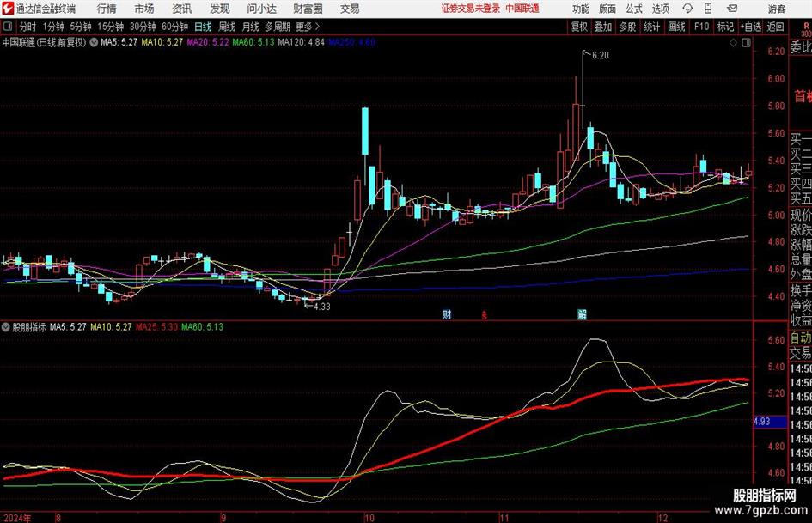Click the MA25: 5.30 label in 股朋指标 panel
This screenshot has height=523, width=812.
click(156, 326)
